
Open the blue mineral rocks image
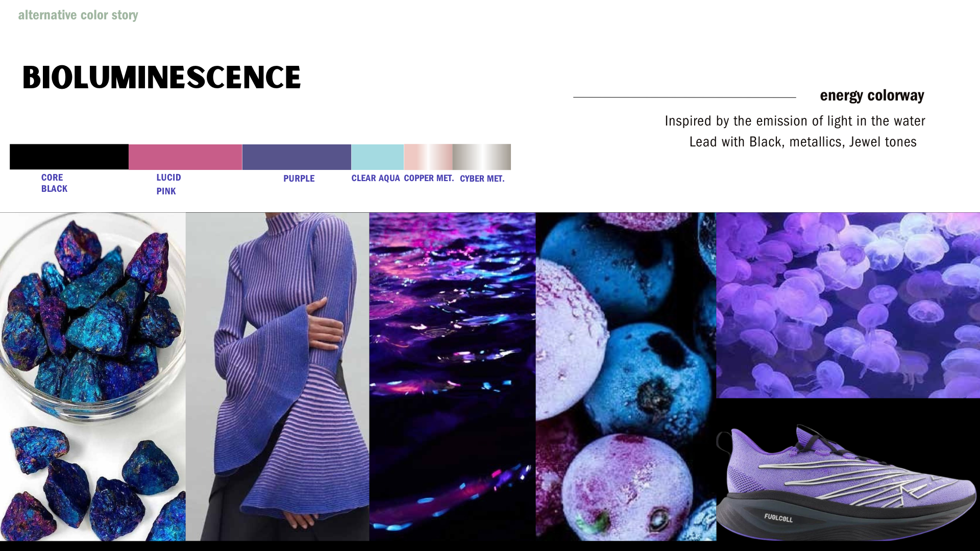tap(92, 377)
